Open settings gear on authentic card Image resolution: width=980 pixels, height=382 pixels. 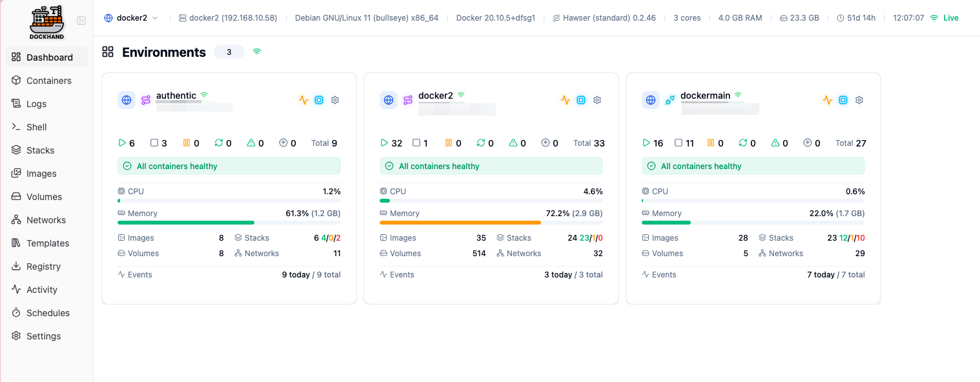point(335,100)
